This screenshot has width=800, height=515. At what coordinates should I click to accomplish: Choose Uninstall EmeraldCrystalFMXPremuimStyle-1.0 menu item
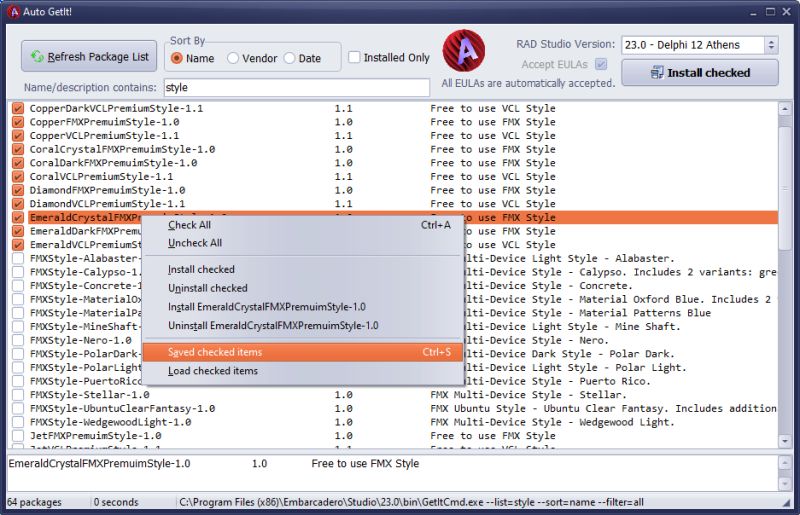(303, 326)
